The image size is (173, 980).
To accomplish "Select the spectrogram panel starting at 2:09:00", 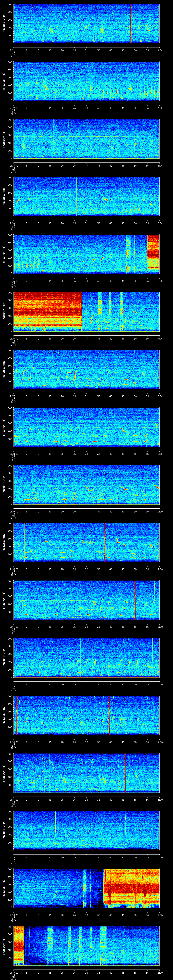I will coord(86,484).
